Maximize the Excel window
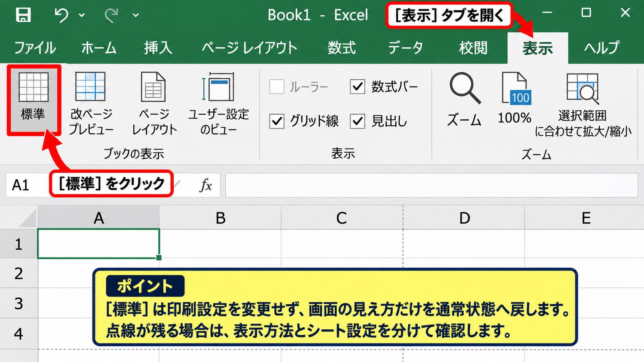 [586, 13]
